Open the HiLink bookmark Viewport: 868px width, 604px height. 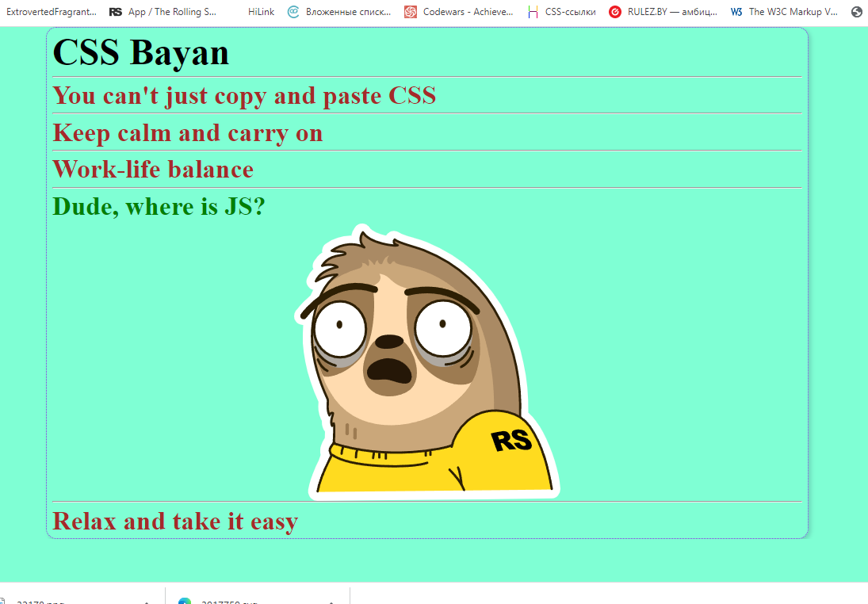click(x=261, y=12)
